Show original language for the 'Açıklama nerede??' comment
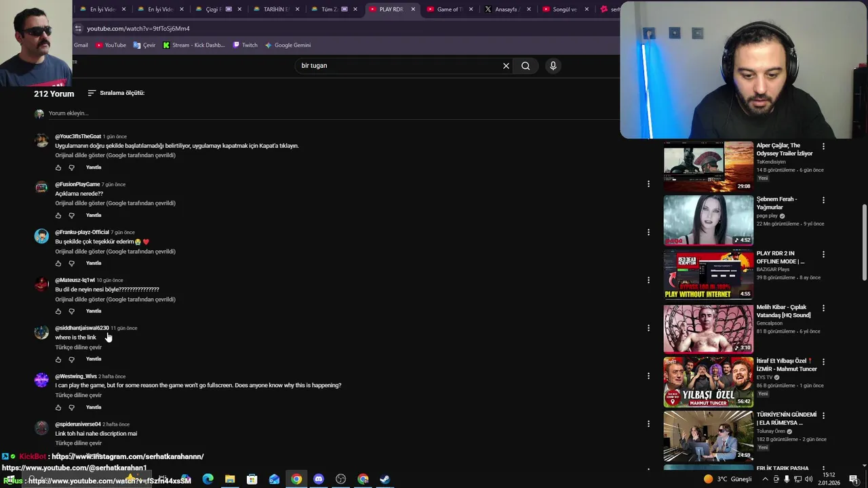 pos(115,203)
